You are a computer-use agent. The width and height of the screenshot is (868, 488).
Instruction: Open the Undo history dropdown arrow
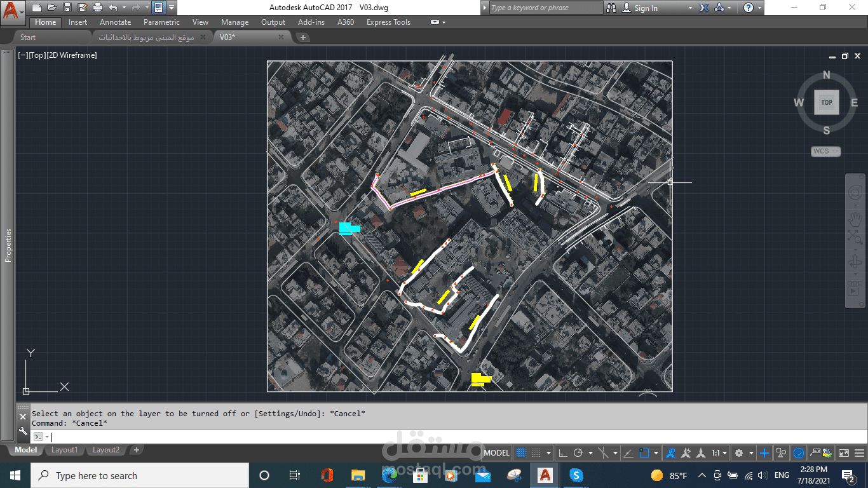(123, 8)
